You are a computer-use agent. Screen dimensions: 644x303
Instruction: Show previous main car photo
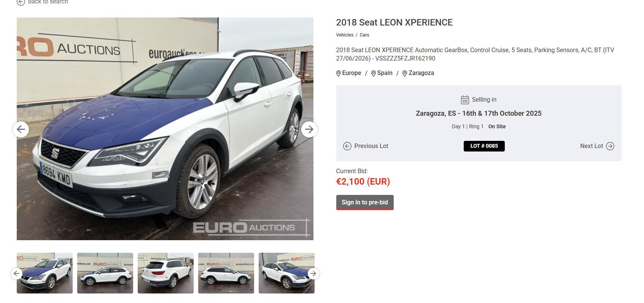pyautogui.click(x=21, y=129)
